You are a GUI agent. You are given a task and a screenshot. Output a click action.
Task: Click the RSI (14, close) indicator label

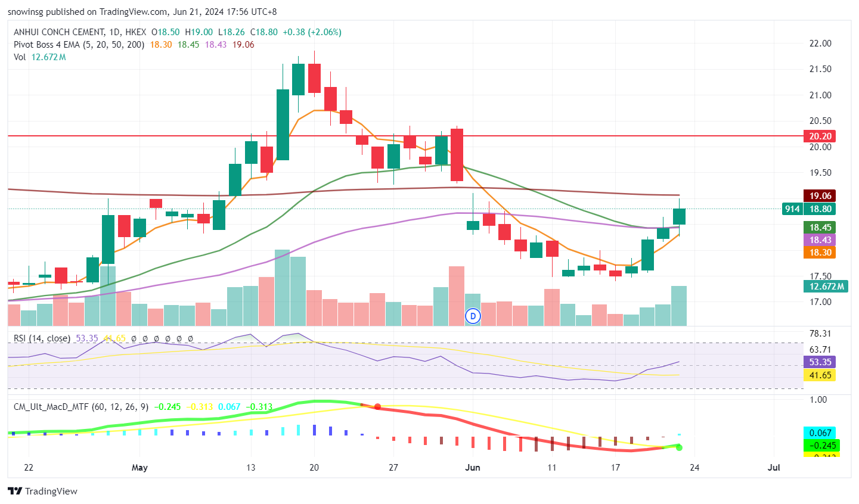(42, 338)
